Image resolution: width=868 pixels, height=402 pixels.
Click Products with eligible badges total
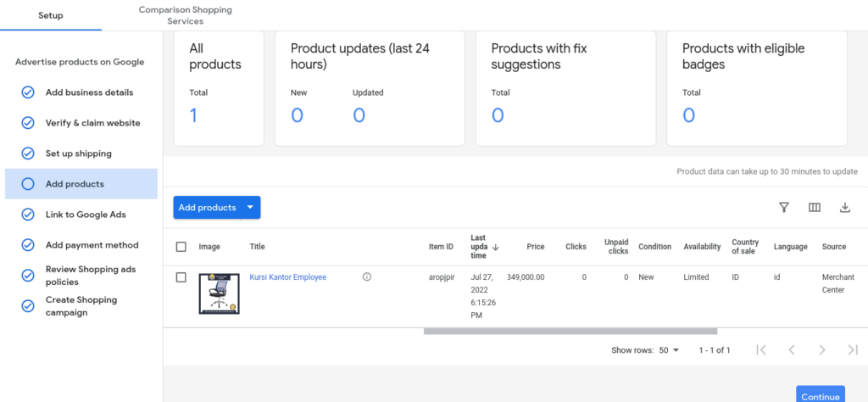(688, 115)
